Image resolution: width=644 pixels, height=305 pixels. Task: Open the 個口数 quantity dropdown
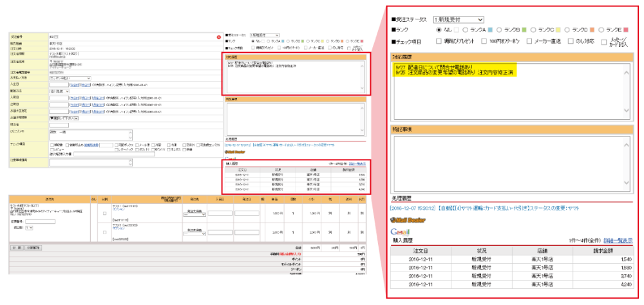(x=29, y=228)
